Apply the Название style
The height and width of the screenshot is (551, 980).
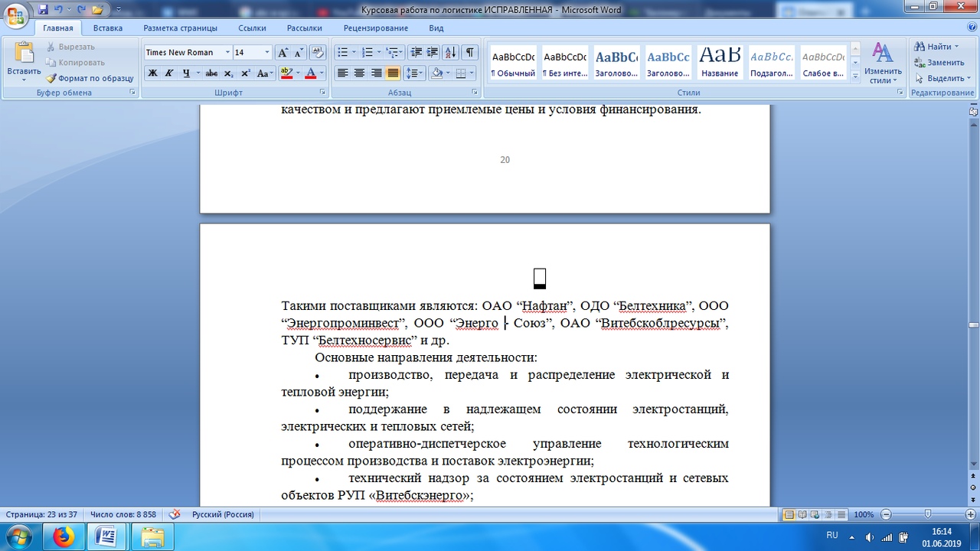pyautogui.click(x=720, y=63)
